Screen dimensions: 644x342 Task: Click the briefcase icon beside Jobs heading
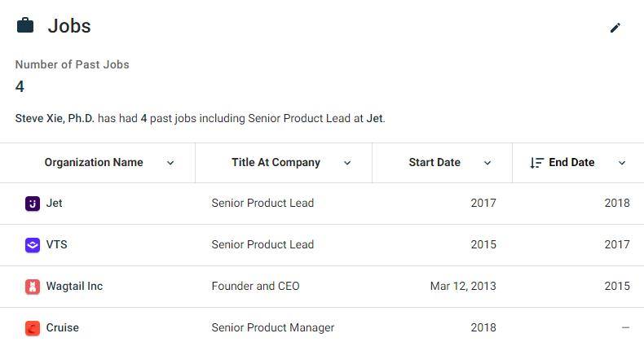point(25,25)
